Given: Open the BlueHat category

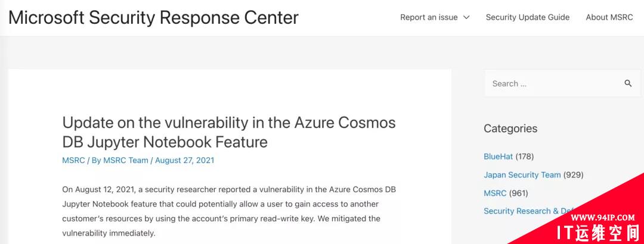Looking at the screenshot, I should (x=498, y=157).
